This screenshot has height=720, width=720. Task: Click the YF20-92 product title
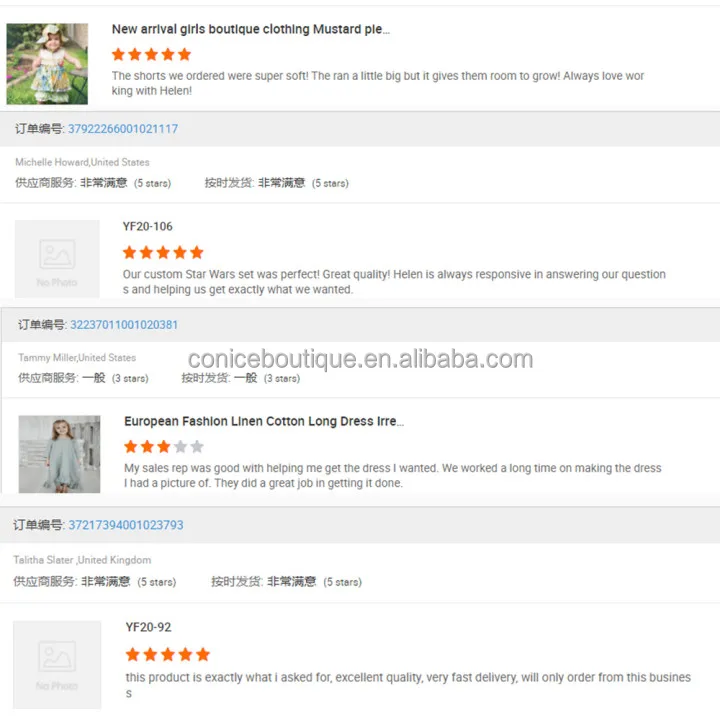point(148,627)
